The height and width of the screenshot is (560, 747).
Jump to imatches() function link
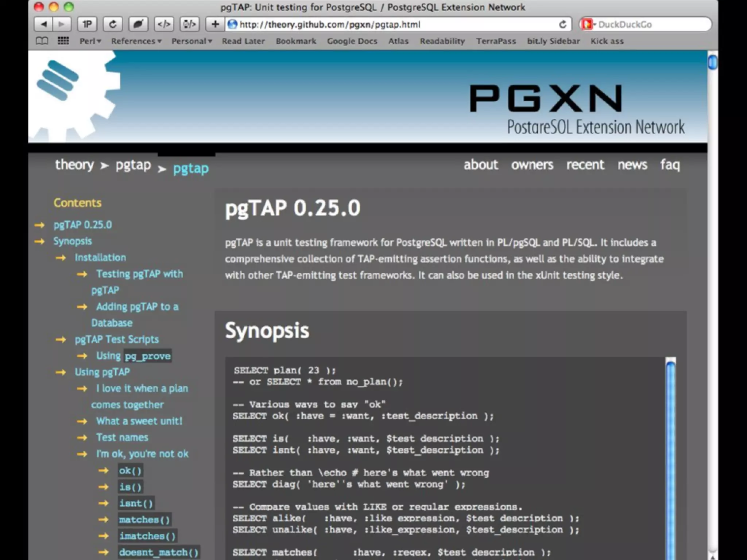pos(147,536)
